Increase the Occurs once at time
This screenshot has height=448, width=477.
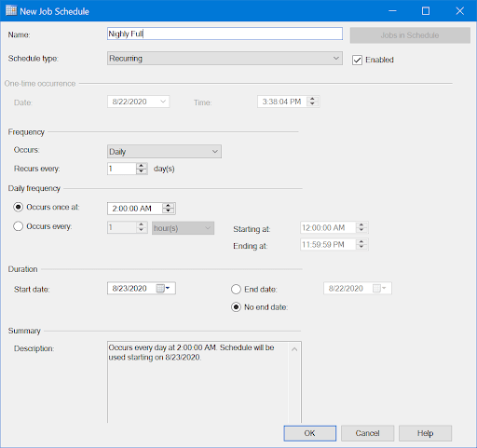click(x=169, y=206)
